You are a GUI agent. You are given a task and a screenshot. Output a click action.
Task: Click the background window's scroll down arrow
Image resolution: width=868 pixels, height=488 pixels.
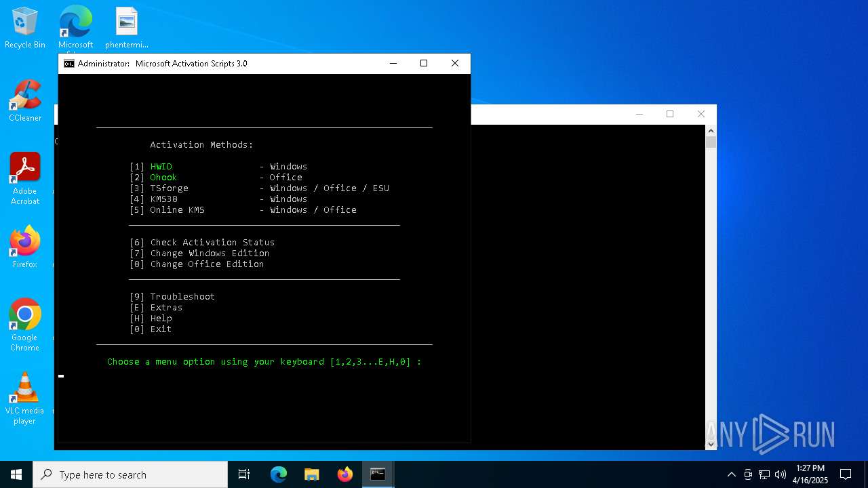tap(711, 444)
